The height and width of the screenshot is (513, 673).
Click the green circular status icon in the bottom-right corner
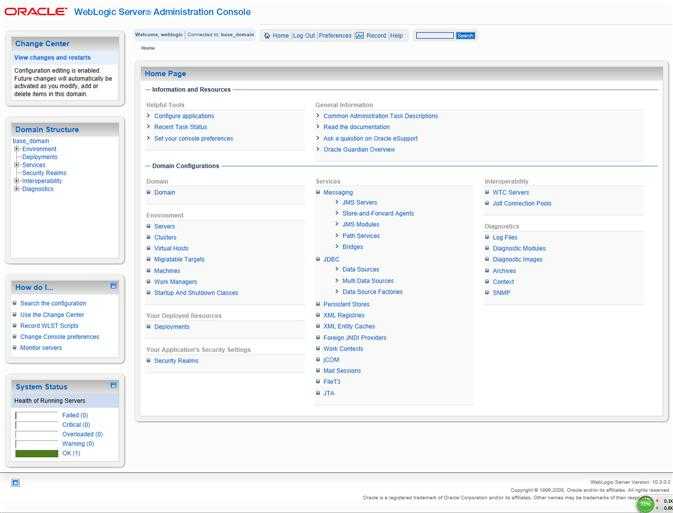(x=644, y=504)
